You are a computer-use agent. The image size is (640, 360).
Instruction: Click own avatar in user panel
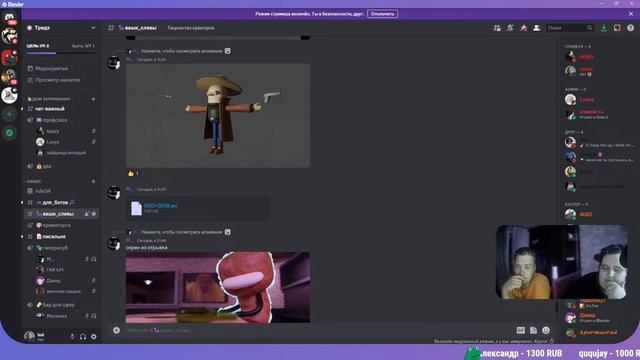29,336
